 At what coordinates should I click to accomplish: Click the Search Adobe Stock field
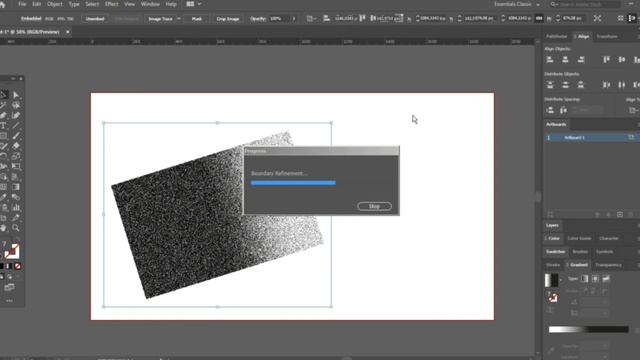[585, 4]
